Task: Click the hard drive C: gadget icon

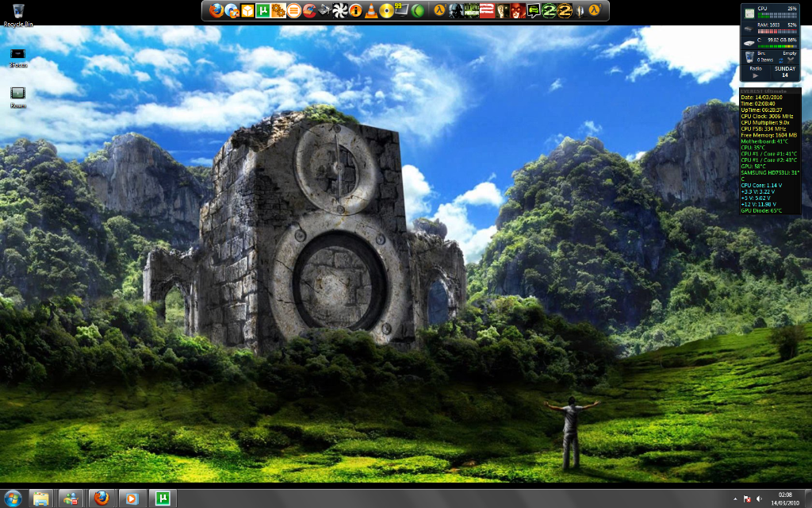Action: click(x=749, y=43)
